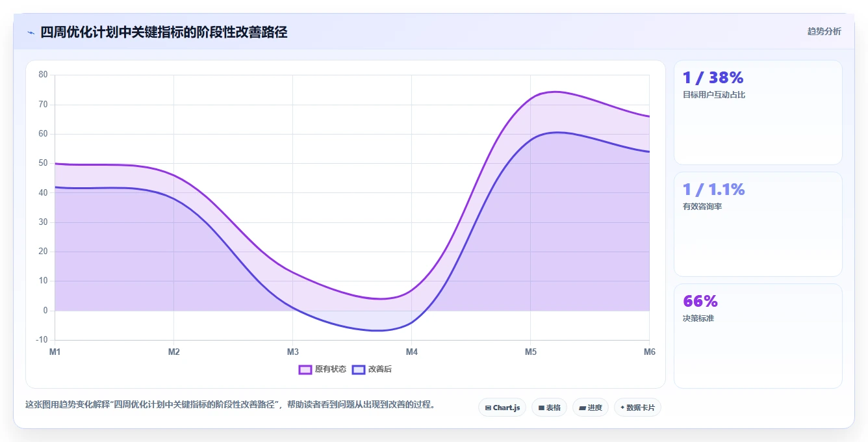This screenshot has width=868, height=442.
Task: Click the chart description sentence below chart
Action: (x=230, y=404)
